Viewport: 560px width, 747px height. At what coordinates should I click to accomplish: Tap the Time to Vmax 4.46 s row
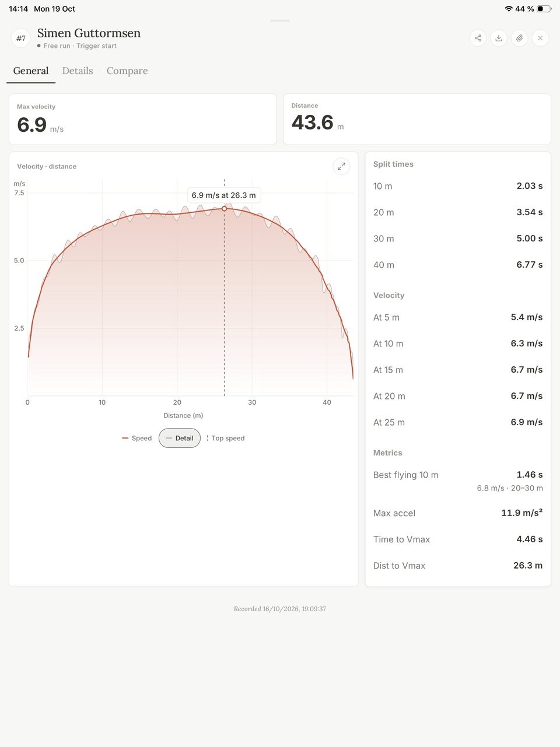coord(458,539)
